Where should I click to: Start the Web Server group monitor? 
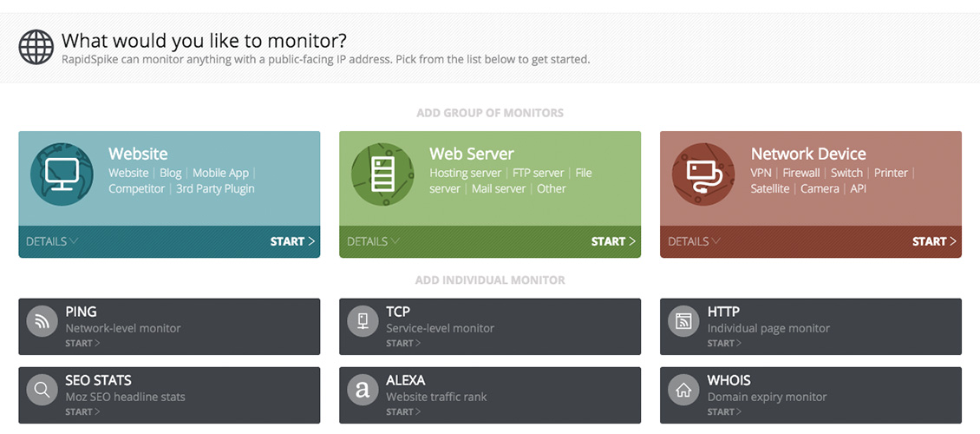[x=613, y=241]
